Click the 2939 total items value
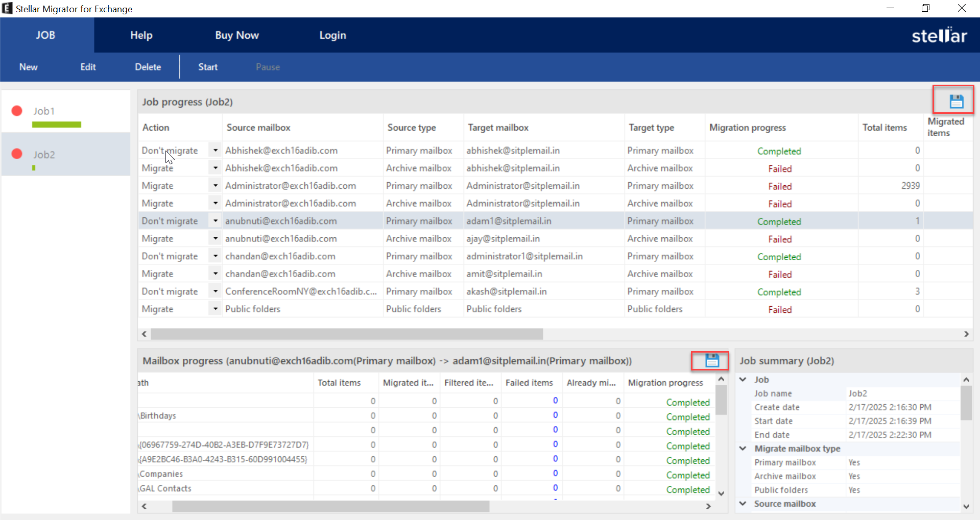Screen dimensions: 980x520 click(x=911, y=186)
